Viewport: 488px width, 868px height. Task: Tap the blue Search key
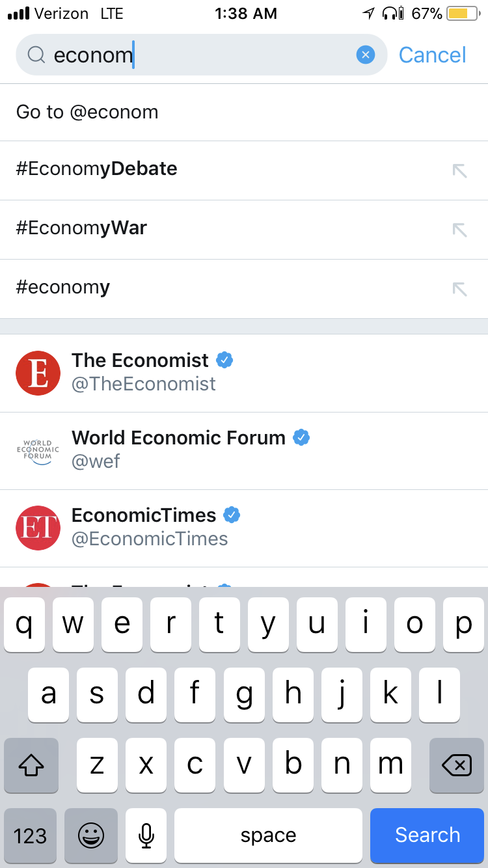tap(427, 835)
